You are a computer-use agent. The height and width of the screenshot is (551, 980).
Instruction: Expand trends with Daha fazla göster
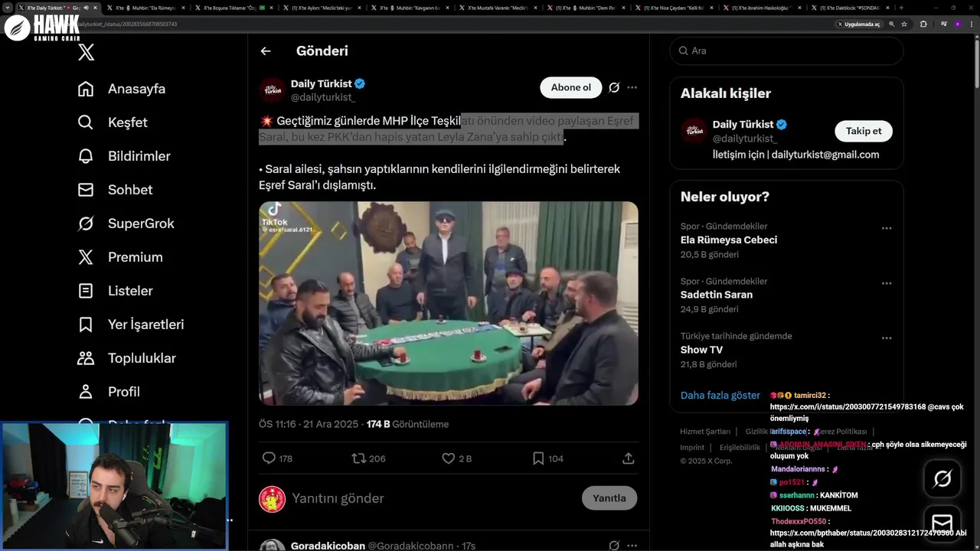click(x=720, y=396)
